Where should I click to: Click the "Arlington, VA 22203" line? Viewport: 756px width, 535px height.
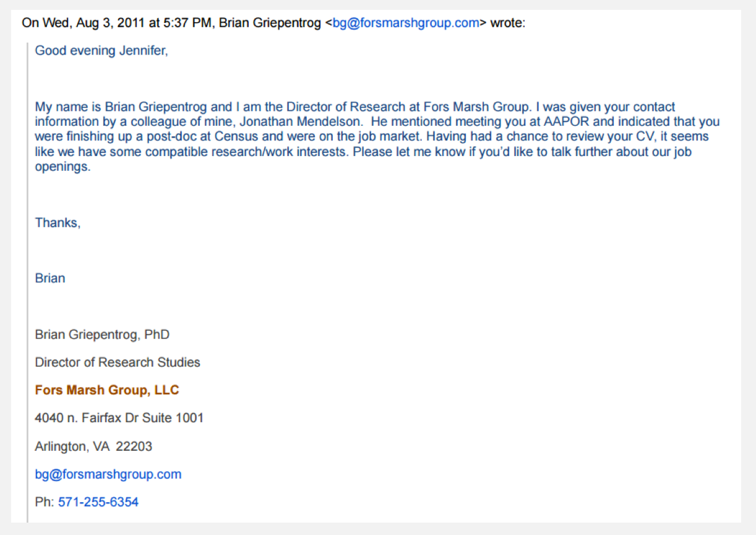[93, 446]
